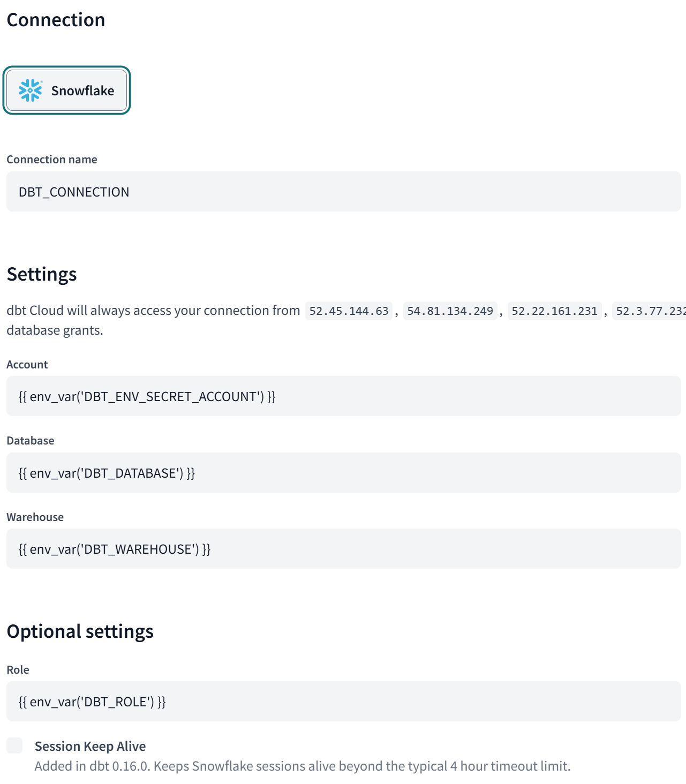Click the partially visible 52.3.77.232 chip
The width and height of the screenshot is (686, 784).
coord(649,311)
